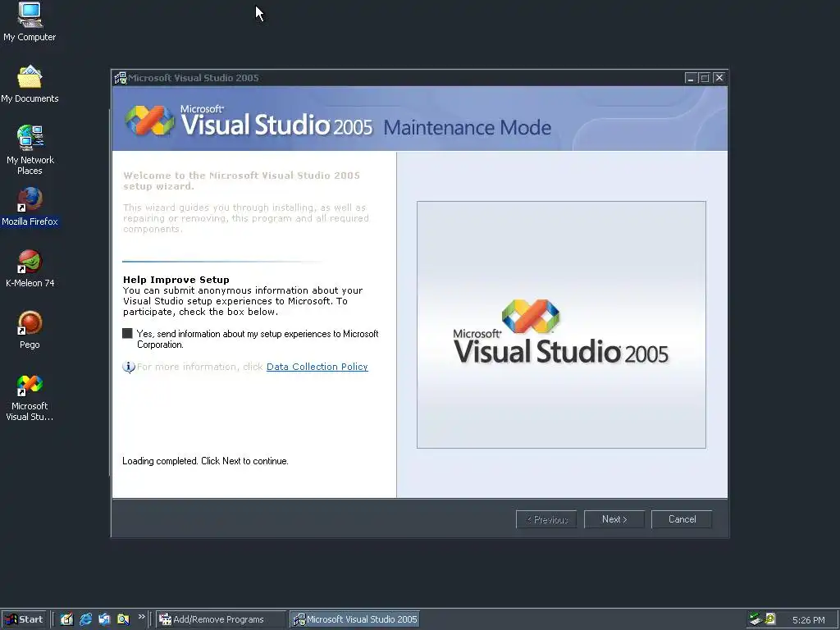840x630 pixels.
Task: Open the Start menu
Action: [24, 619]
